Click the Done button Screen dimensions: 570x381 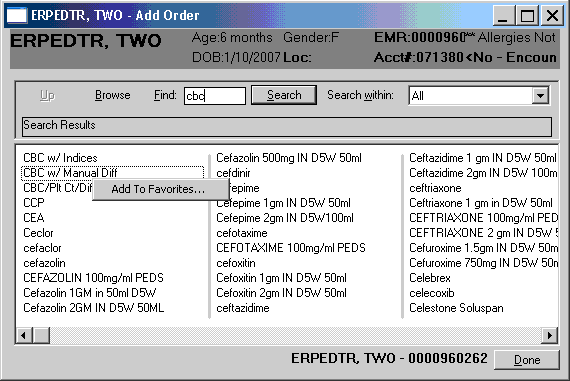(527, 360)
